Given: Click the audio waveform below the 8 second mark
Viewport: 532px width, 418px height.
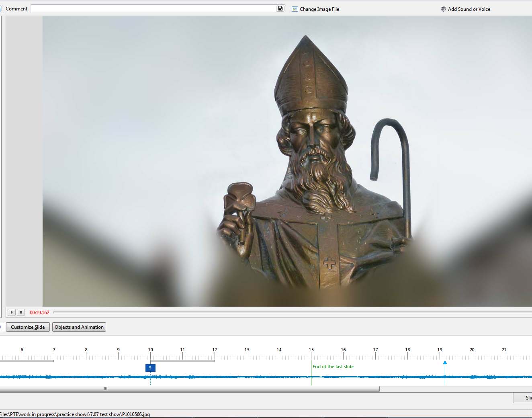Looking at the screenshot, I should coord(86,377).
